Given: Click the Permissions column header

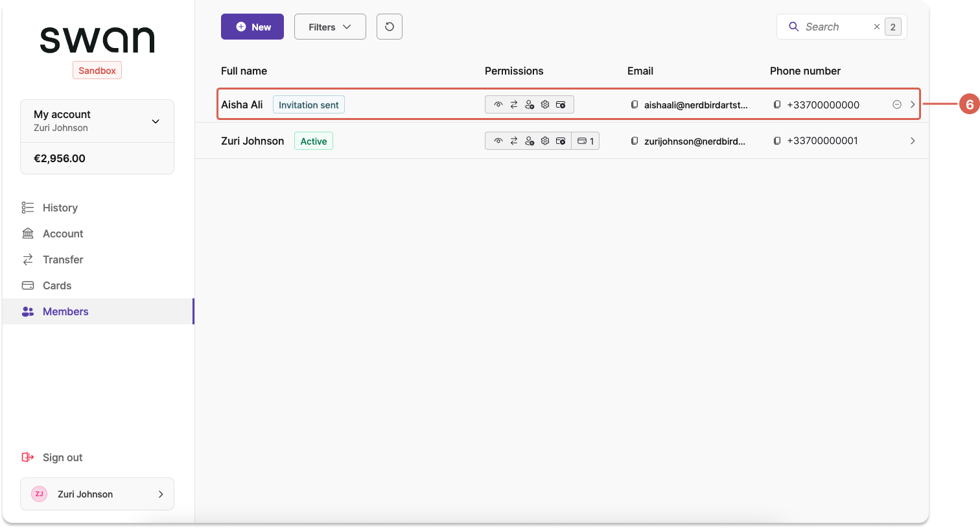Looking at the screenshot, I should 514,71.
